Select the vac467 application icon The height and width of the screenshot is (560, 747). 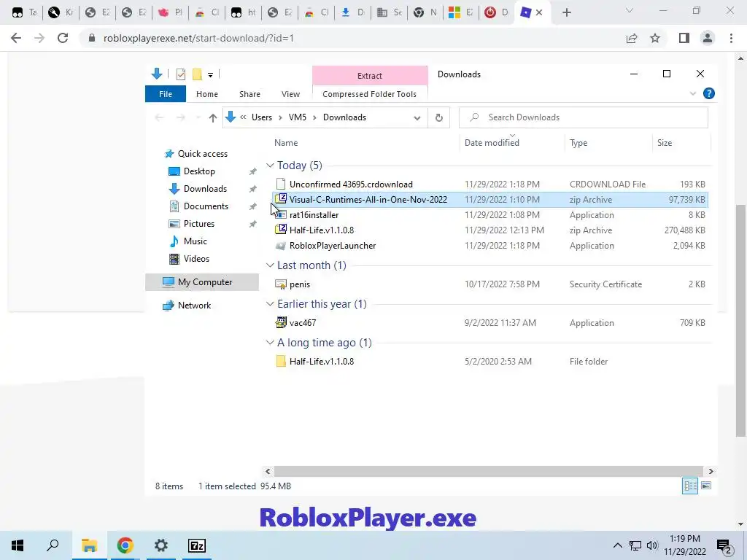(281, 322)
